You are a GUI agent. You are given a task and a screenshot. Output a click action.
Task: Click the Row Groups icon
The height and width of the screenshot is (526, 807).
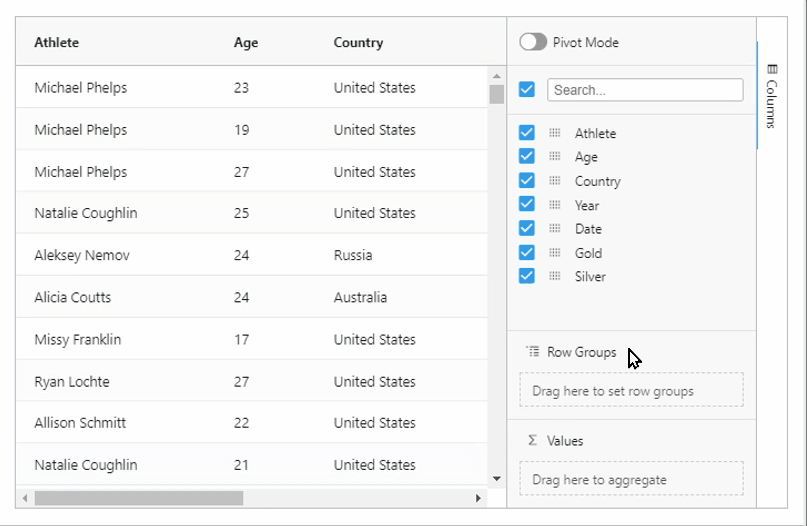(x=532, y=352)
